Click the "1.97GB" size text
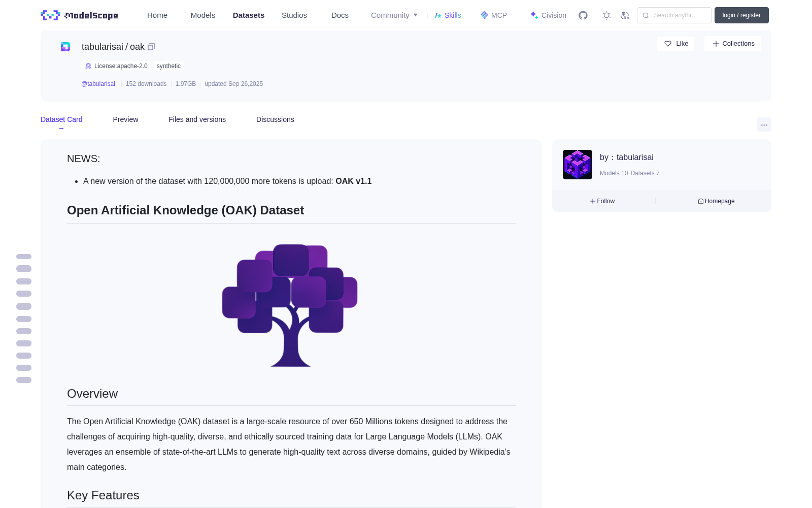Screen dimensions: 812x508 186,84
